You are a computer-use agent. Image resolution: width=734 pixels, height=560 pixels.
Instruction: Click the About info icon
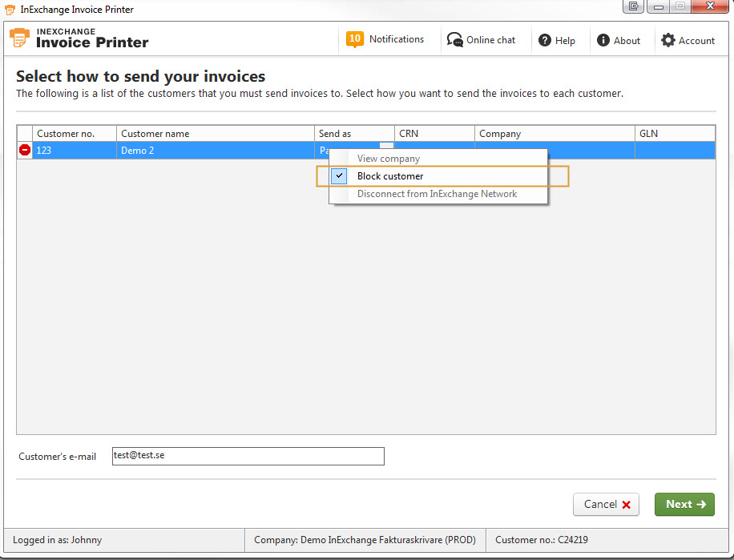(603, 40)
